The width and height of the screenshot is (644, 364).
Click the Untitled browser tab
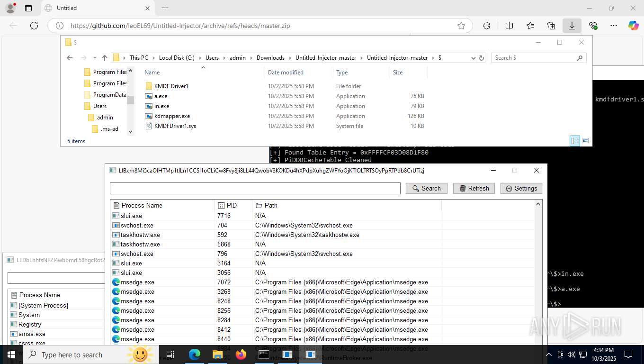97,8
